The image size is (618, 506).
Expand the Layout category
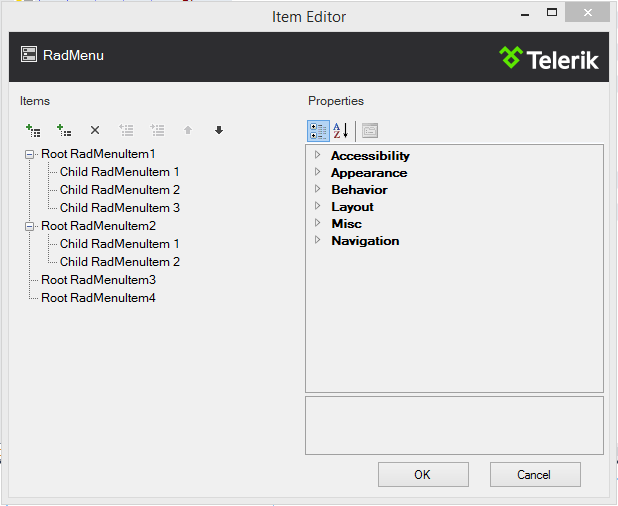click(x=318, y=205)
